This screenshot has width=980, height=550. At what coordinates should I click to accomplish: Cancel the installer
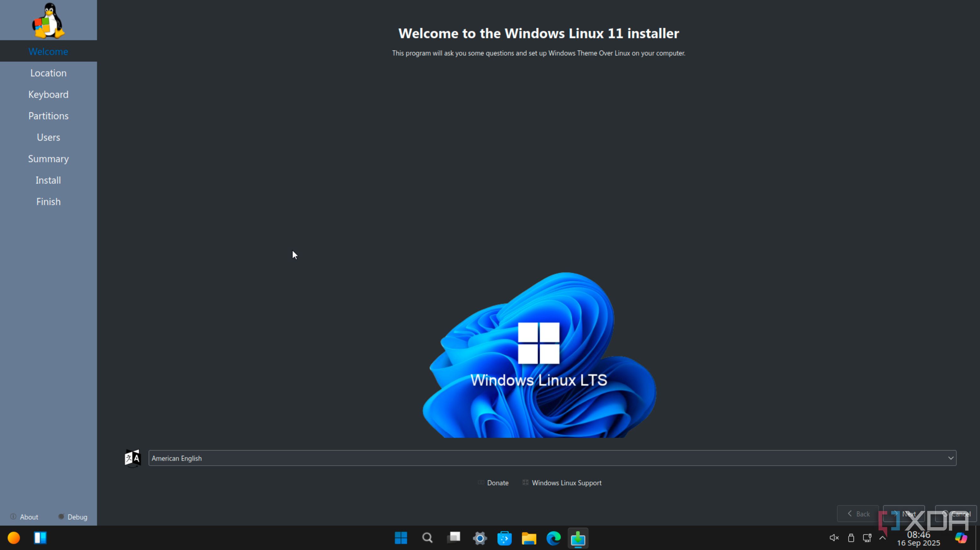(x=956, y=514)
